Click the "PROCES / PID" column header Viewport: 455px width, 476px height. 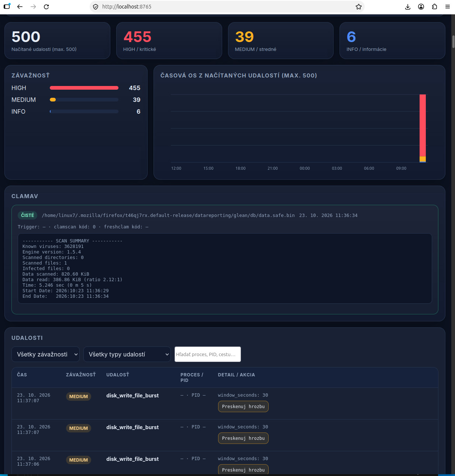(x=192, y=377)
